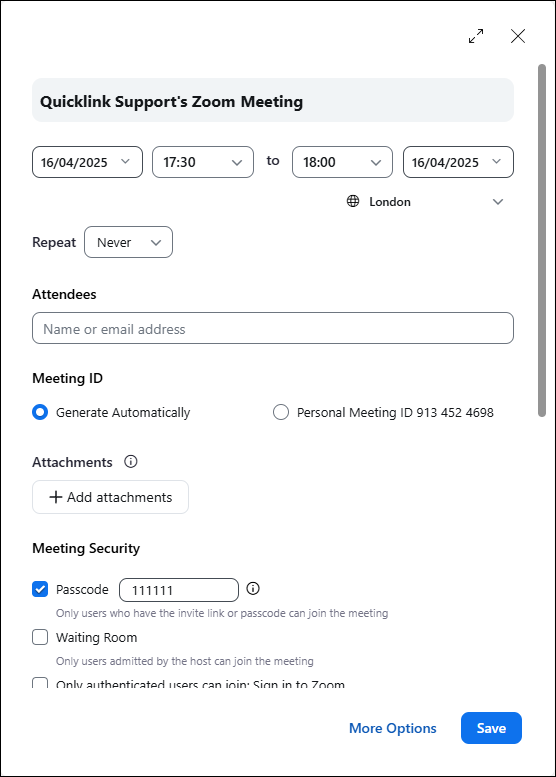
Task: Click the vertical scrollbar thumb
Action: 542,240
